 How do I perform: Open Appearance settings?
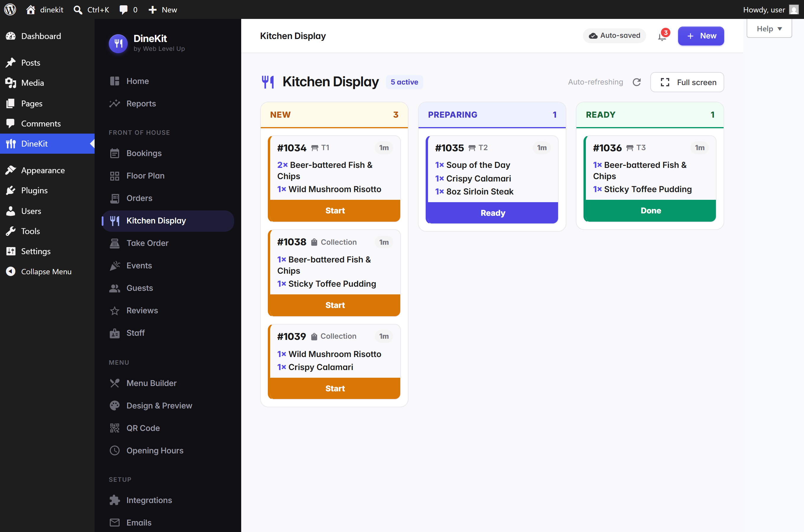coord(47,170)
